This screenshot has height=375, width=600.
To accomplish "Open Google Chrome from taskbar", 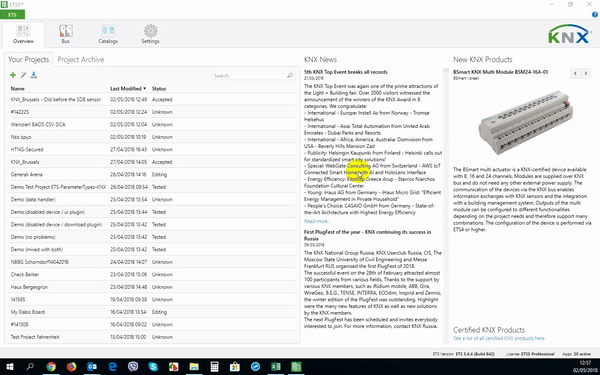I will point(51,367).
